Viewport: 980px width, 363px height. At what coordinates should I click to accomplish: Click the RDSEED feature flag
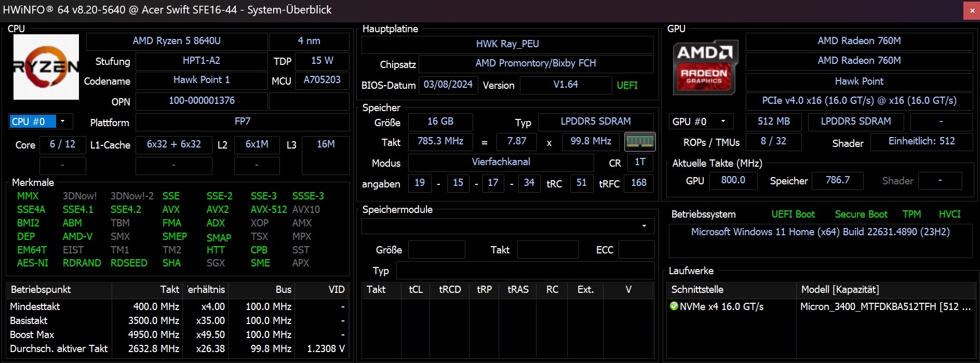tap(129, 263)
